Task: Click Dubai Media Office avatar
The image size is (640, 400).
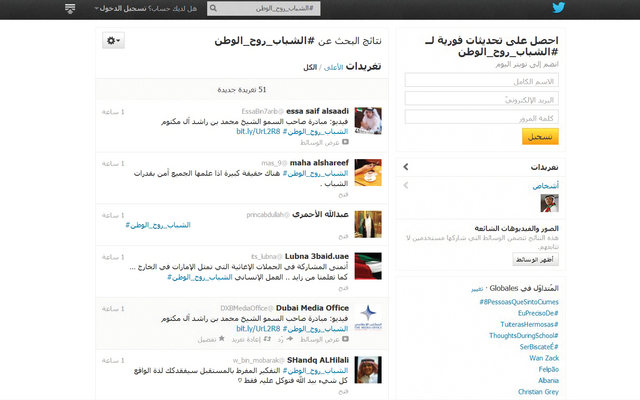Action: point(368,318)
